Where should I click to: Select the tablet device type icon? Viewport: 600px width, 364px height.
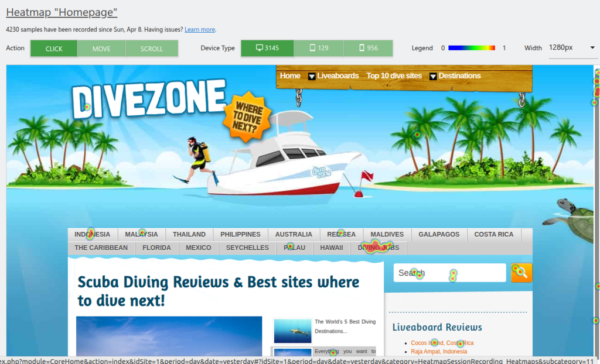(312, 48)
